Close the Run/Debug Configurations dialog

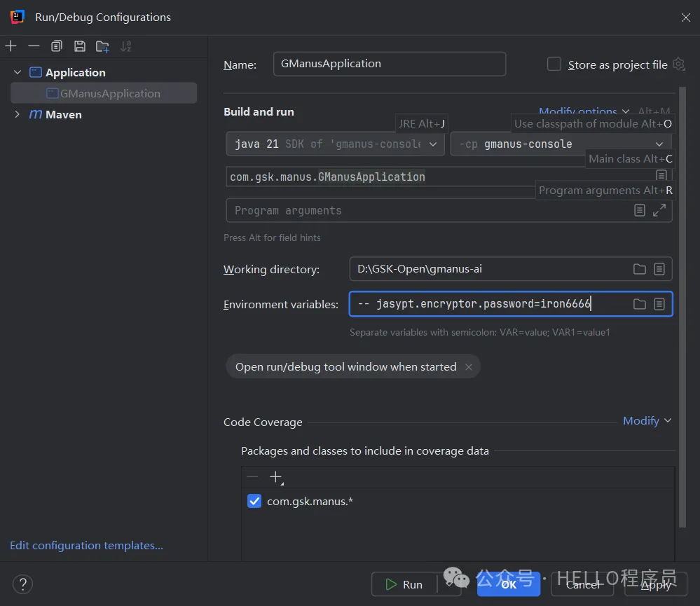tap(686, 18)
